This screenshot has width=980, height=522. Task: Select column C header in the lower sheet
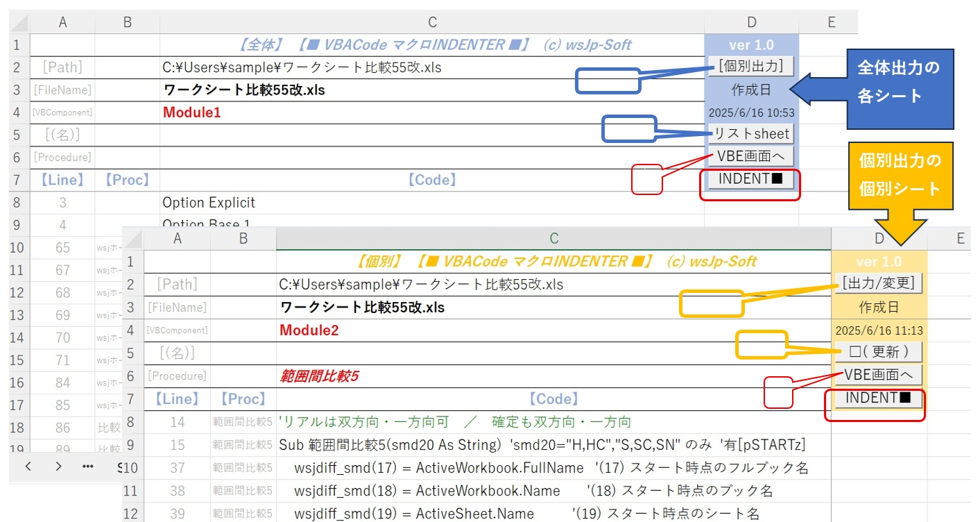pyautogui.click(x=553, y=239)
